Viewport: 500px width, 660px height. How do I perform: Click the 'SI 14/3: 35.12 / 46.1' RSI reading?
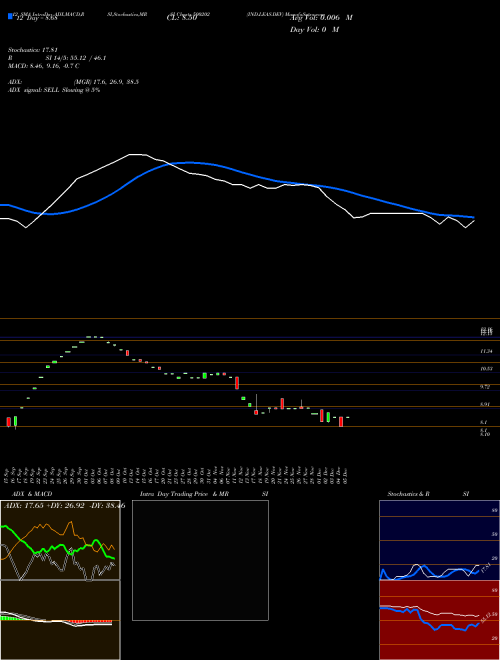click(76, 58)
